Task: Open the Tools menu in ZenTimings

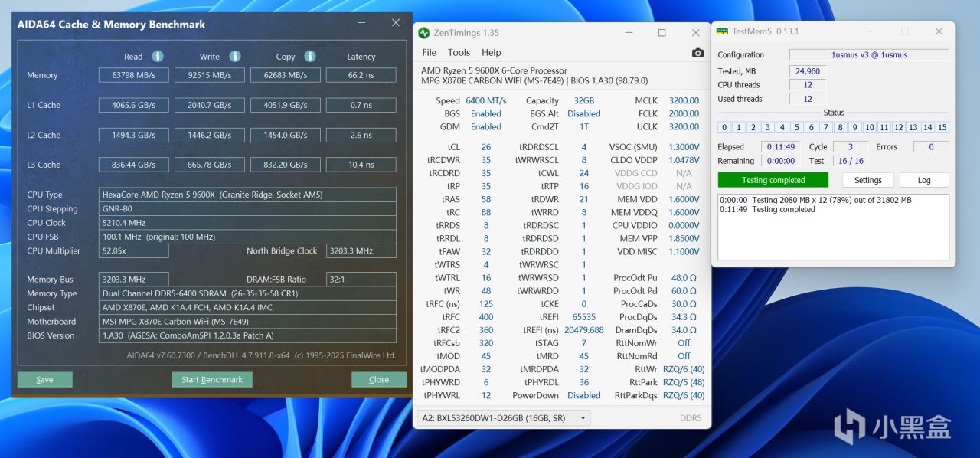Action: point(459,53)
